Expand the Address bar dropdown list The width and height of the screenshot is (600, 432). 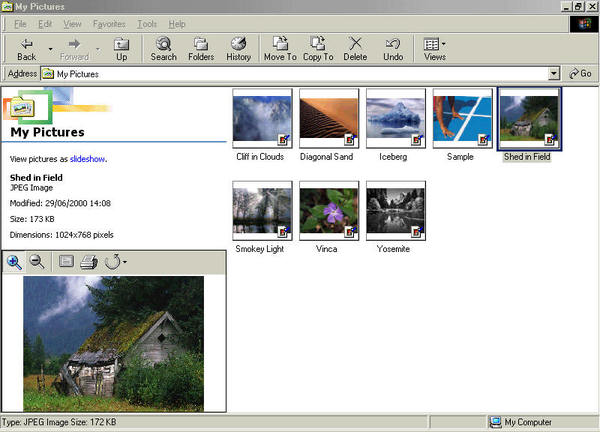click(x=553, y=74)
